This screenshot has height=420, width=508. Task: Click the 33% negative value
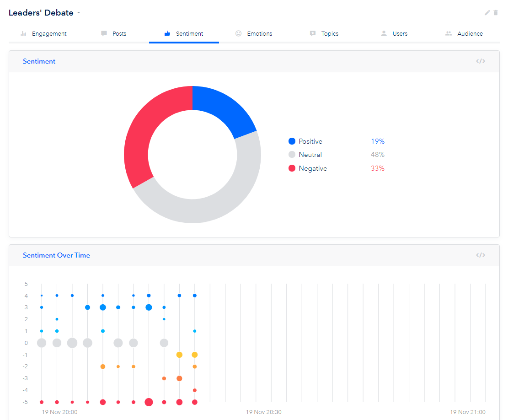point(378,168)
